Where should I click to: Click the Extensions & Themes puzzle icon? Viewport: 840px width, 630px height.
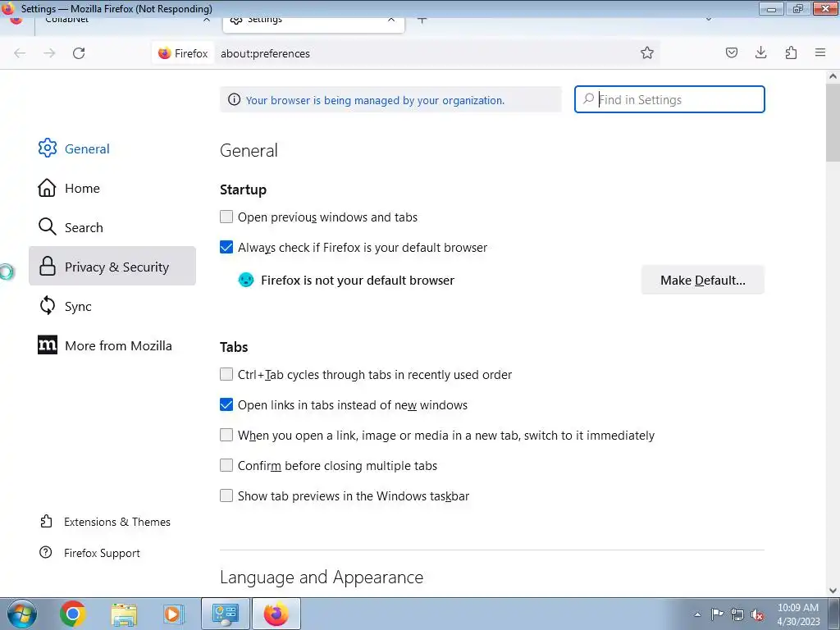[x=46, y=521]
